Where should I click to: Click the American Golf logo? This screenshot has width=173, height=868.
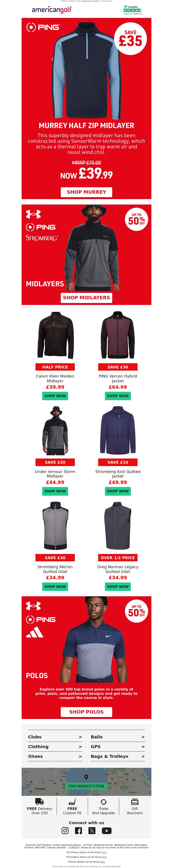click(52, 10)
